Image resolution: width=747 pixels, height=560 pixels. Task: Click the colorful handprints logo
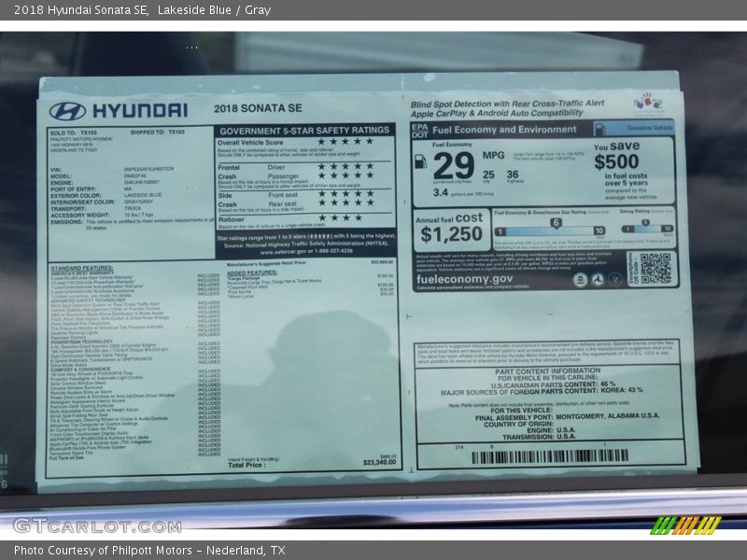[647, 103]
